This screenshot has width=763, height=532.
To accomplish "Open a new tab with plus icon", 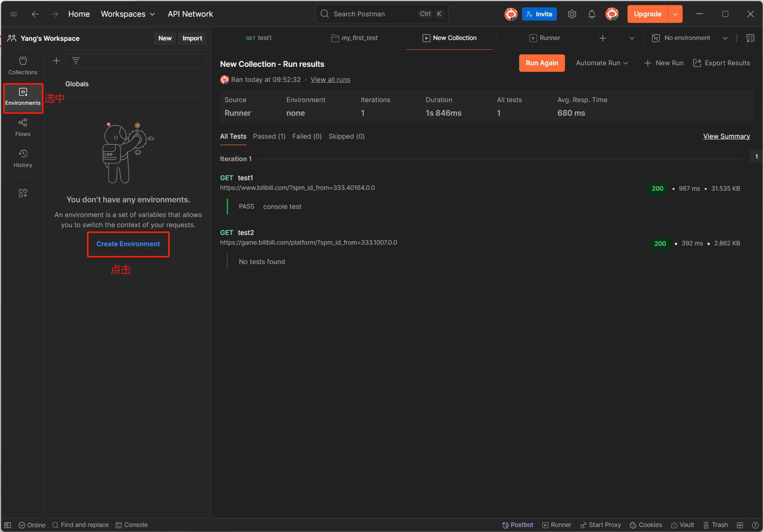I will click(x=603, y=38).
